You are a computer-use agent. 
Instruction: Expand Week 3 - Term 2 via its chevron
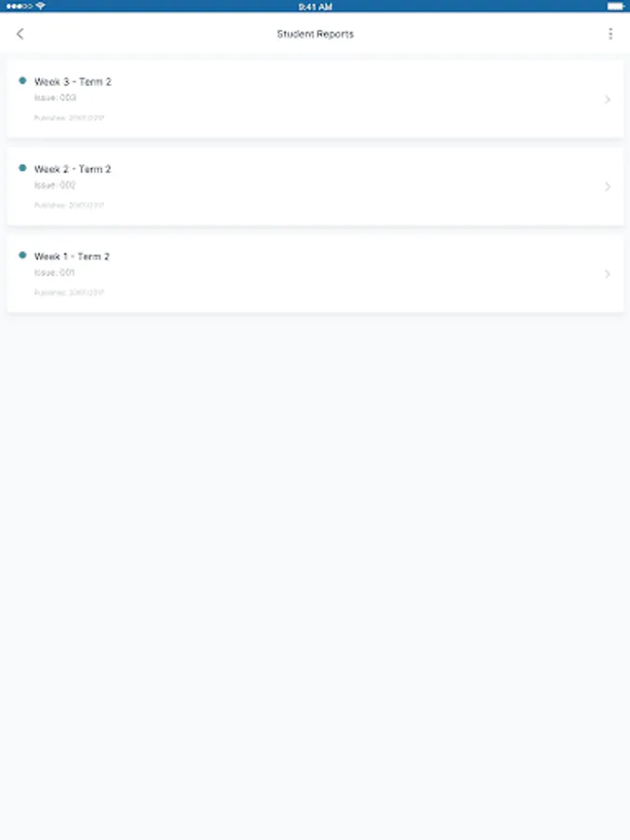click(608, 100)
